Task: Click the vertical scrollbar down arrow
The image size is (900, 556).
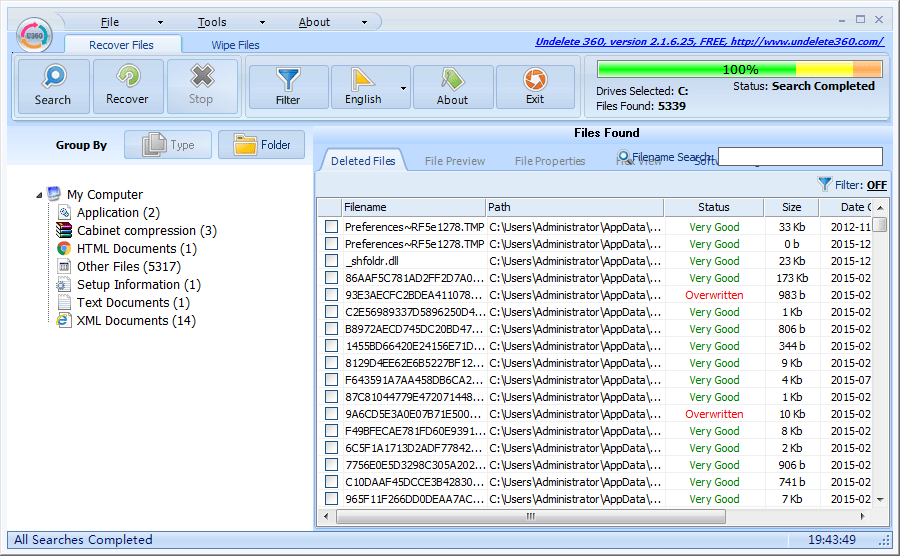Action: coord(880,500)
